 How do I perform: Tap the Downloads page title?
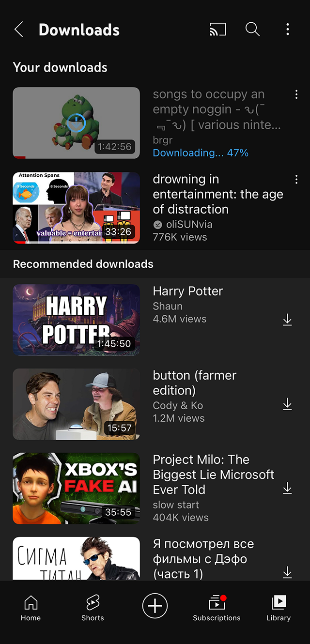pos(79,30)
